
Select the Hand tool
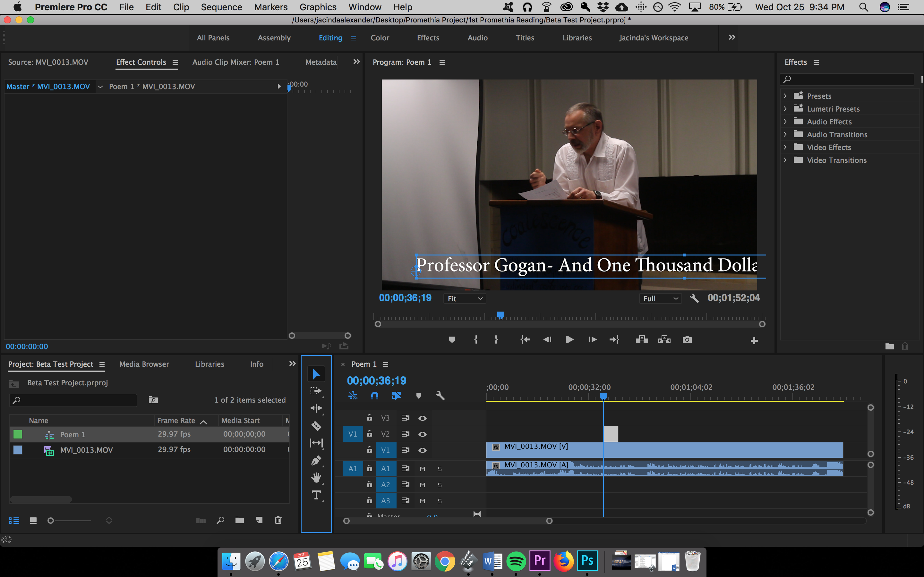coord(316,478)
